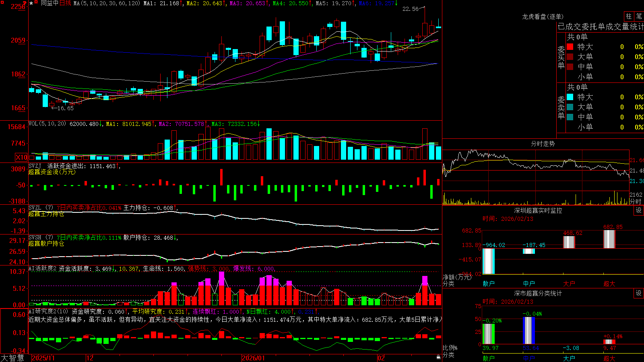Click the 2025/11 timeline marker
644x362 pixels.
pos(43,358)
